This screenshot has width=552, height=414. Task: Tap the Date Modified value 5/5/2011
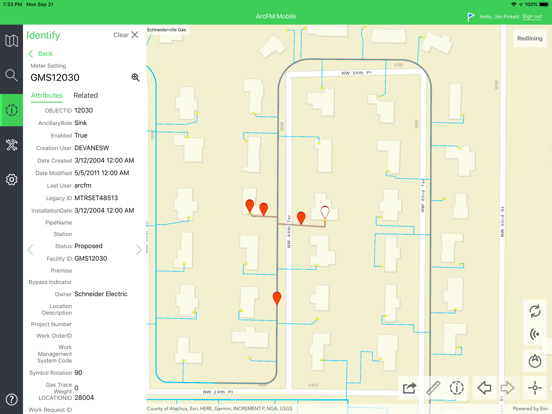(102, 173)
